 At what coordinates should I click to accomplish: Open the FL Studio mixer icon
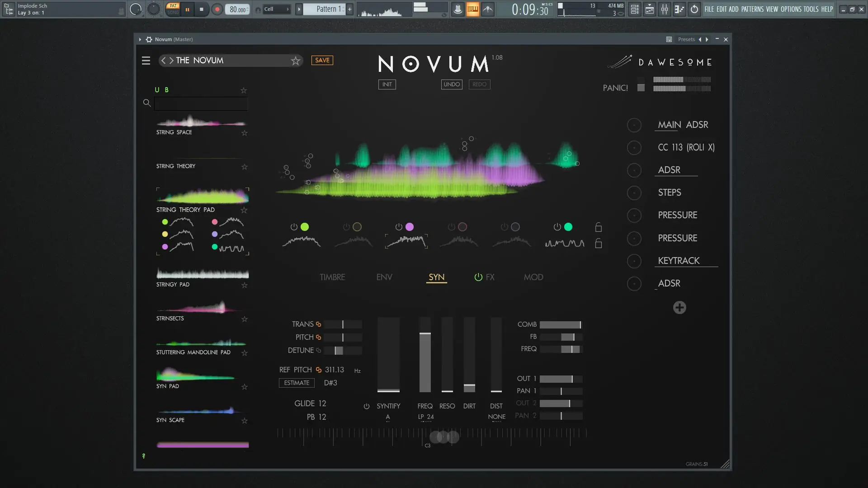664,9
